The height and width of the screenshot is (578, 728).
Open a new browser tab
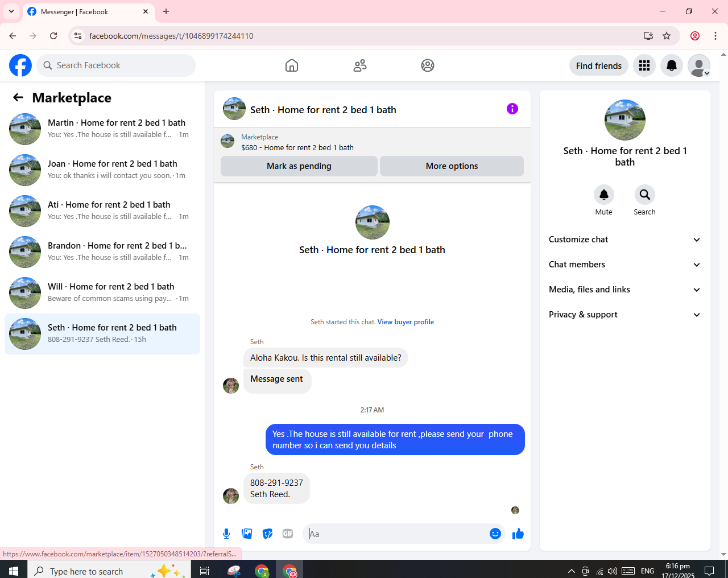click(166, 11)
